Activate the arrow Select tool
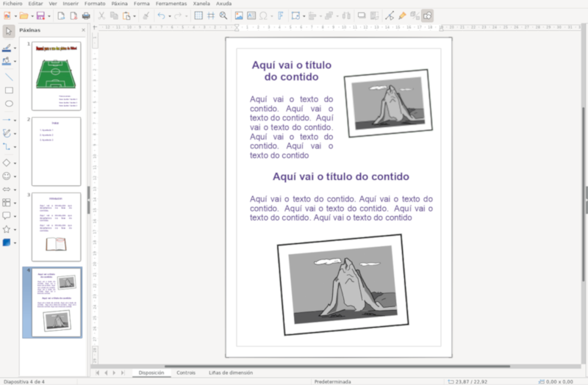 coord(9,31)
